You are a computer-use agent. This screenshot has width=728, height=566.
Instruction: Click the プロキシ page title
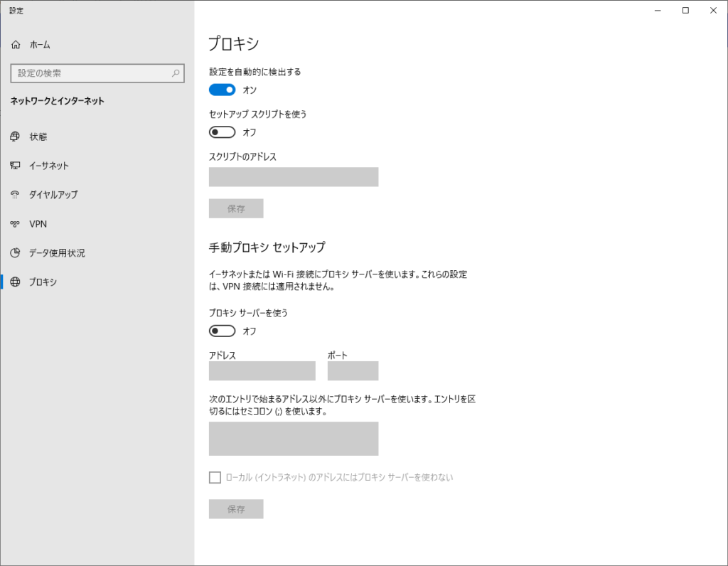[233, 43]
